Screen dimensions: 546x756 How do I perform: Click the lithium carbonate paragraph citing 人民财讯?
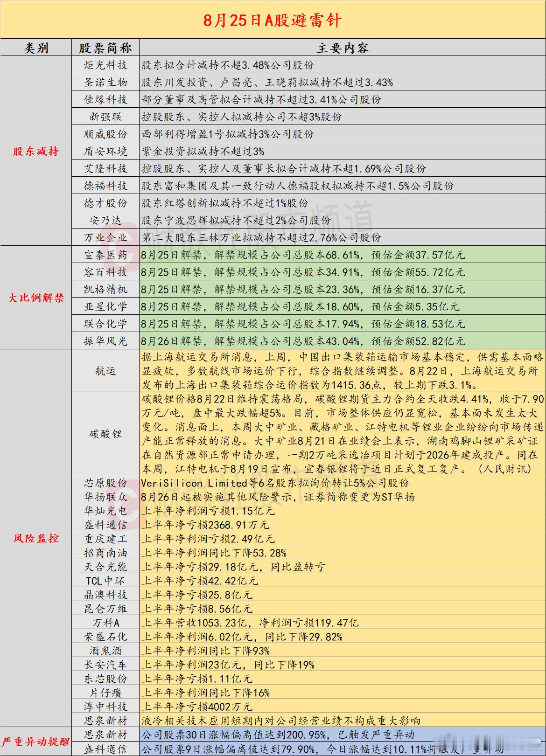click(343, 434)
